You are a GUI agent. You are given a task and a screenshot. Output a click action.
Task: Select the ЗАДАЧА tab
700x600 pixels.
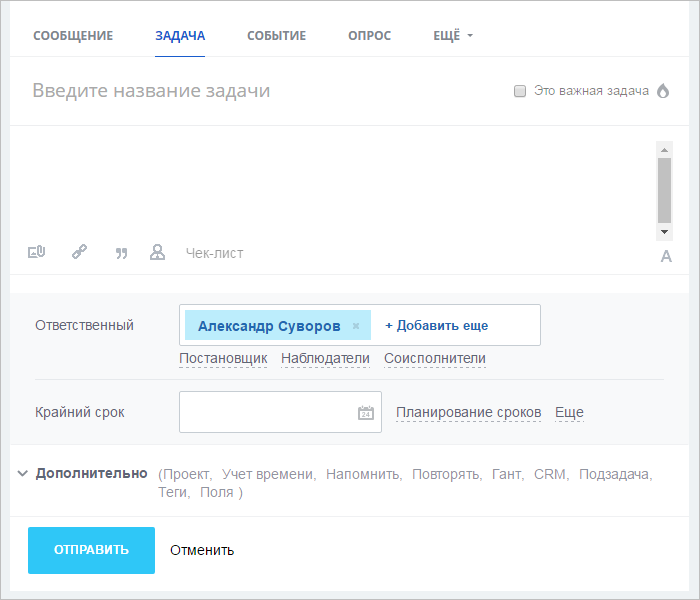click(180, 36)
